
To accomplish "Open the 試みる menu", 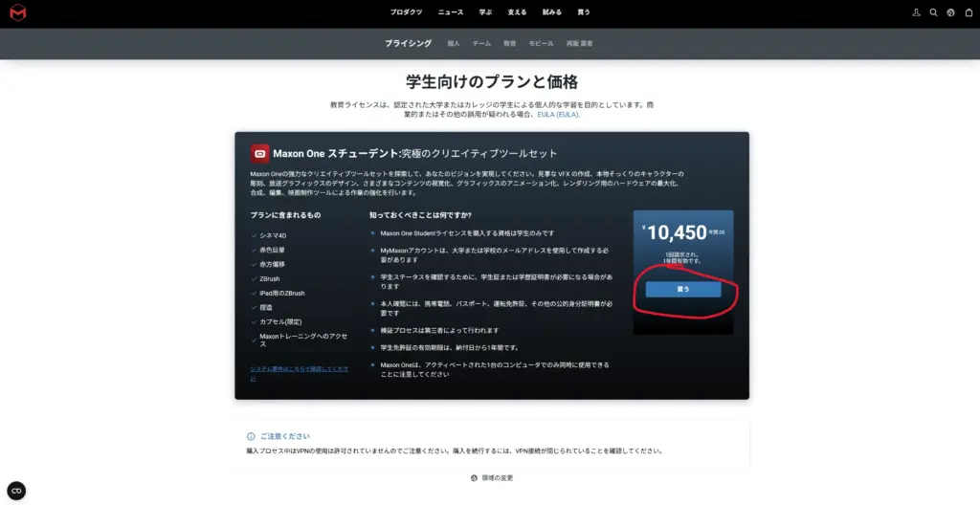I will pyautogui.click(x=552, y=12).
